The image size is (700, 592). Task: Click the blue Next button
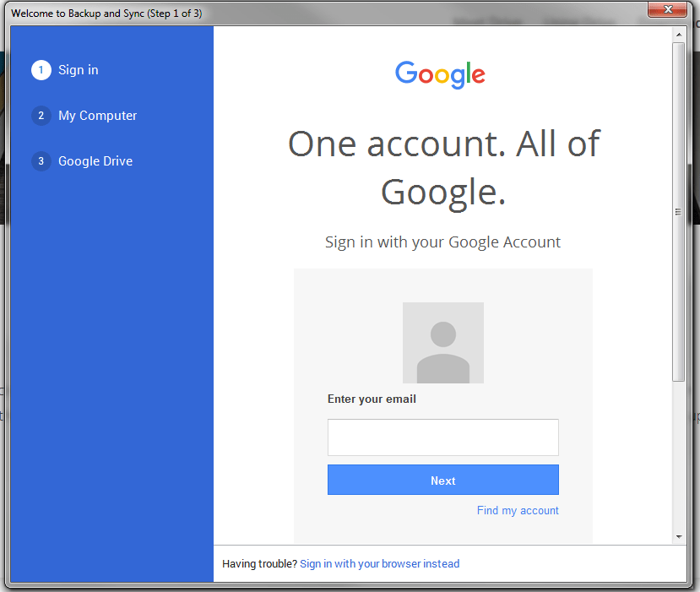[x=442, y=480]
